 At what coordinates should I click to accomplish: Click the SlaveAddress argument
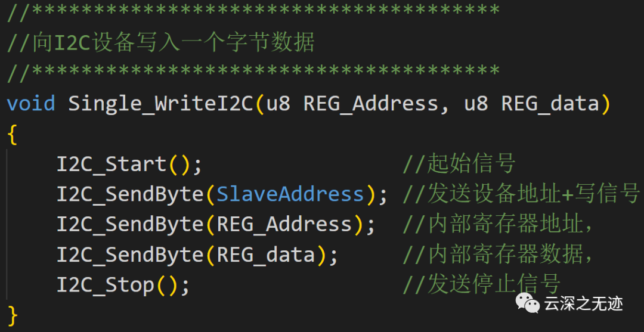[290, 194]
